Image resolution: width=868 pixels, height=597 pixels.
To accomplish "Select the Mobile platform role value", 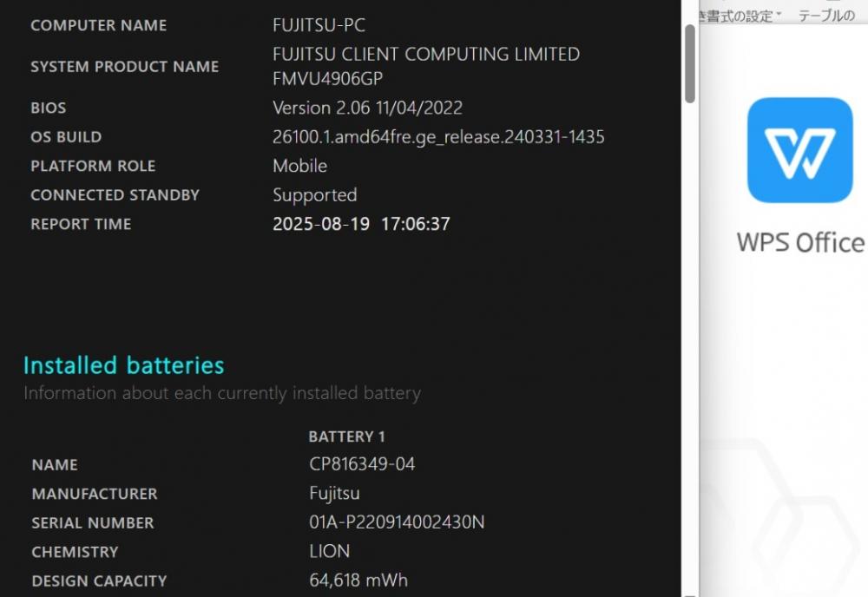I will (x=300, y=166).
